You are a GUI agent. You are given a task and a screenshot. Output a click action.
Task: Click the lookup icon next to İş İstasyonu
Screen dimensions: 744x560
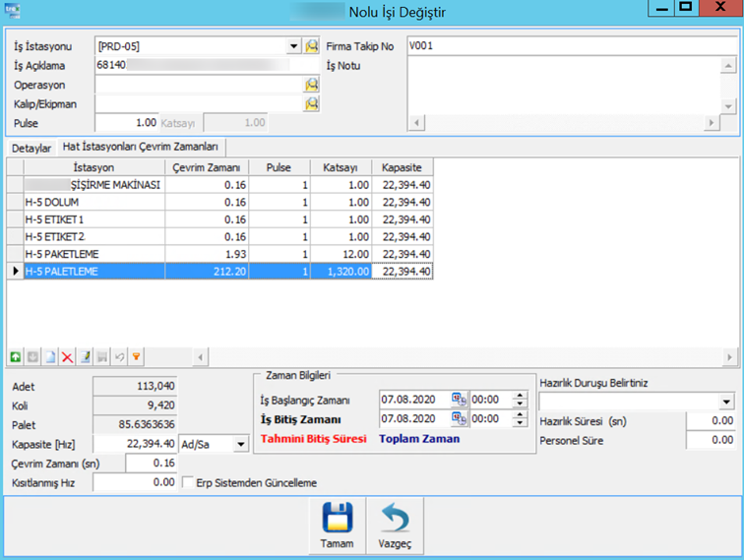(312, 46)
